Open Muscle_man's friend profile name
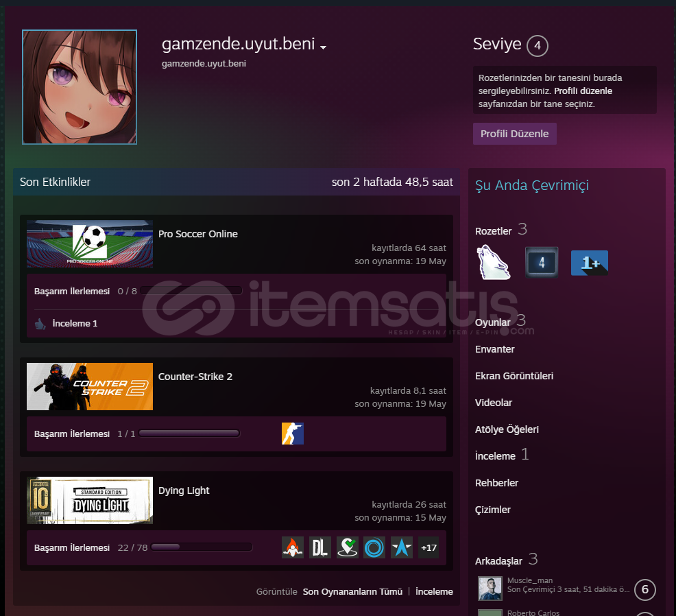 (x=530, y=580)
